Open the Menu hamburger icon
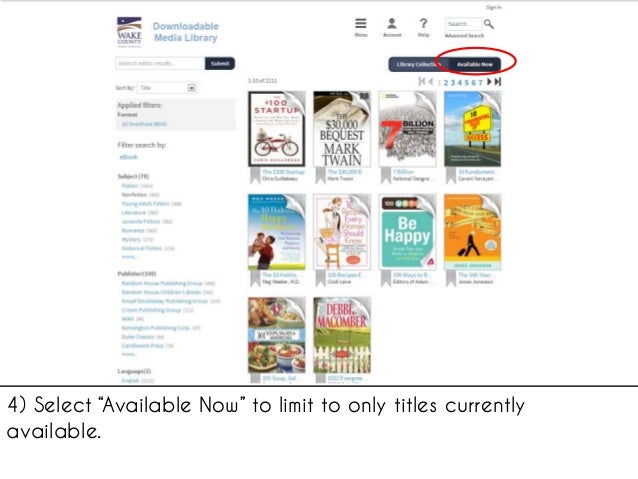This screenshot has height=479, width=638. 361,23
